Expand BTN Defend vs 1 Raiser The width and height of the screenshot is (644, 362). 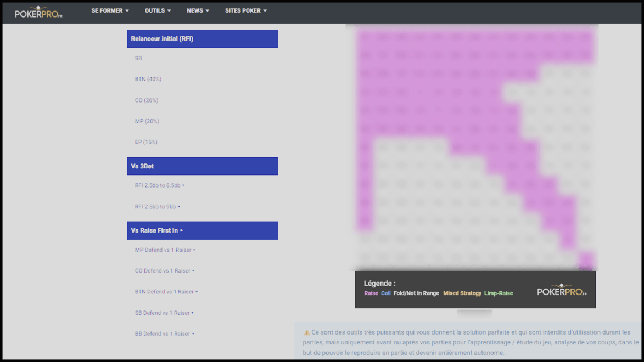166,292
